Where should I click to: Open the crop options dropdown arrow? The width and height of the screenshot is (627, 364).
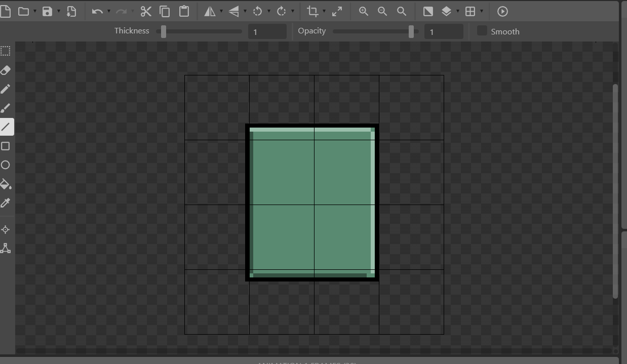[324, 11]
